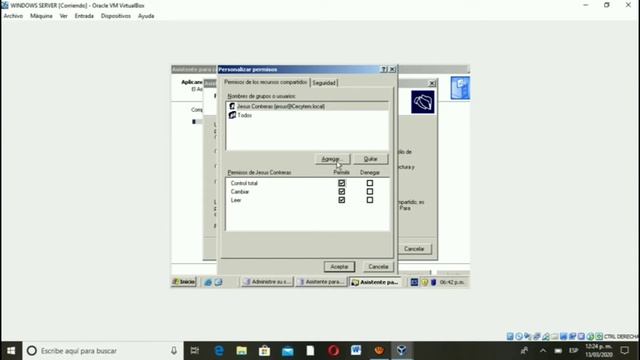Select Permisos de los recursos compartidos tab
Screen dimensions: 640x360
coord(265,82)
